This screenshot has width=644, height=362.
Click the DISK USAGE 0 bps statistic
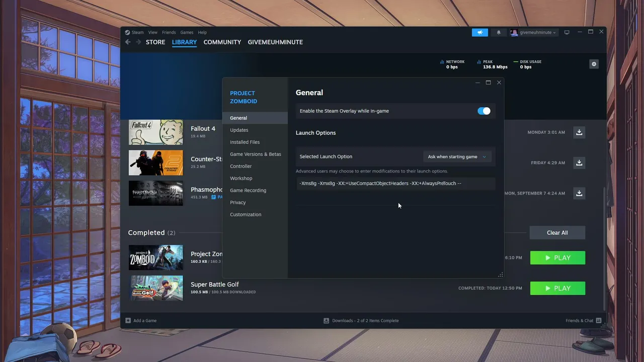[x=527, y=64]
